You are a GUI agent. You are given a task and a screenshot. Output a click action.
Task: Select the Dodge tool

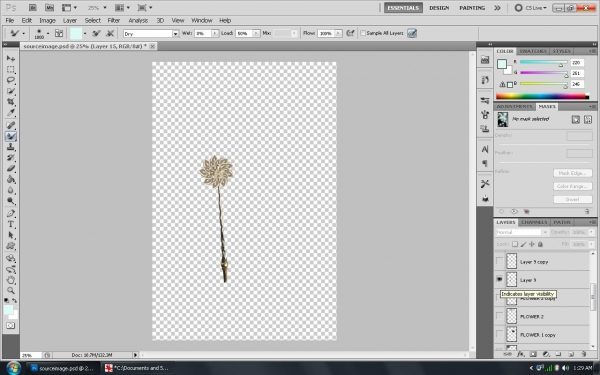tap(11, 201)
